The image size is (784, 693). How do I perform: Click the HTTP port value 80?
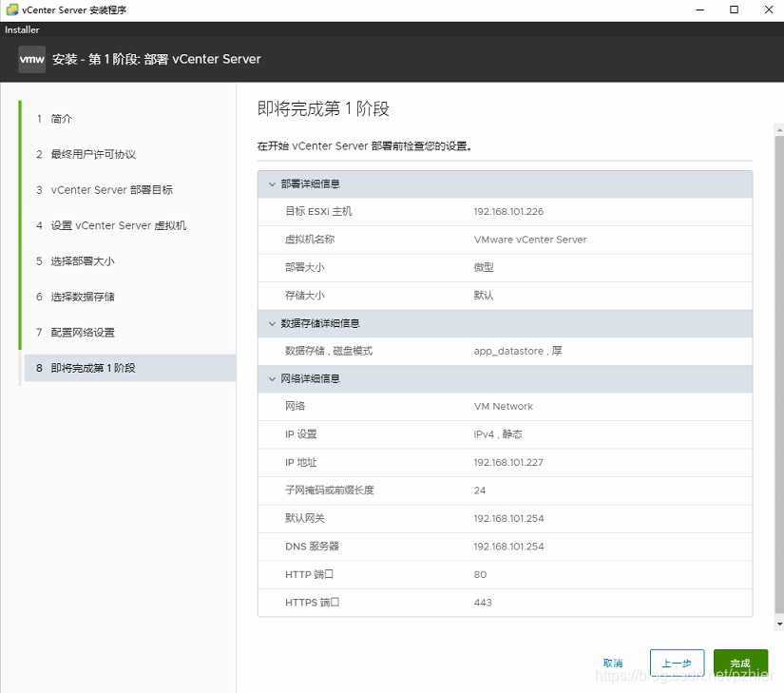coord(480,574)
